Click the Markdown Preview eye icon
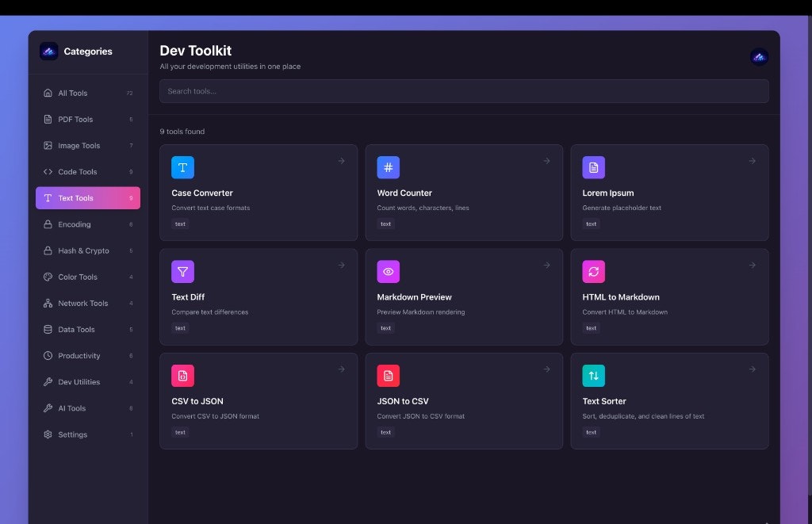The image size is (812, 524). (x=388, y=271)
